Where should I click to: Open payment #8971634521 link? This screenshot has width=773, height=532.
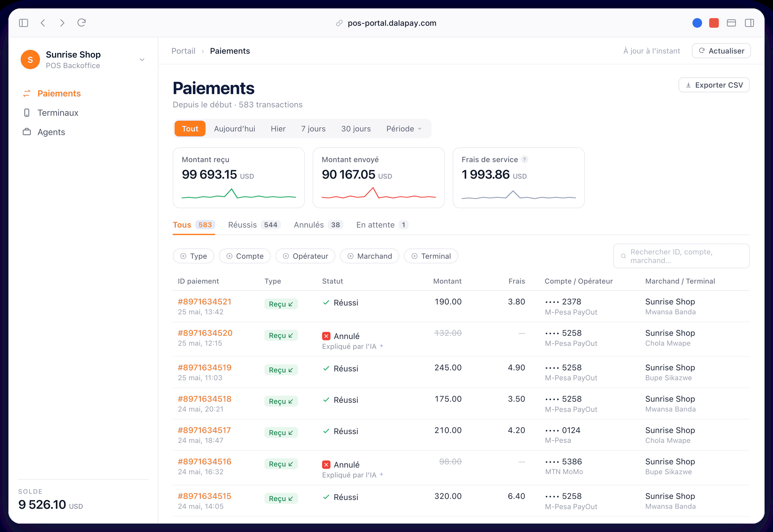coord(204,302)
